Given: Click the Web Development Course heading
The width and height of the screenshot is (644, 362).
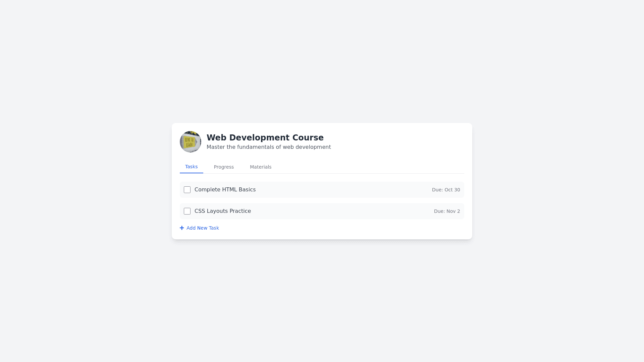Looking at the screenshot, I should point(265,138).
